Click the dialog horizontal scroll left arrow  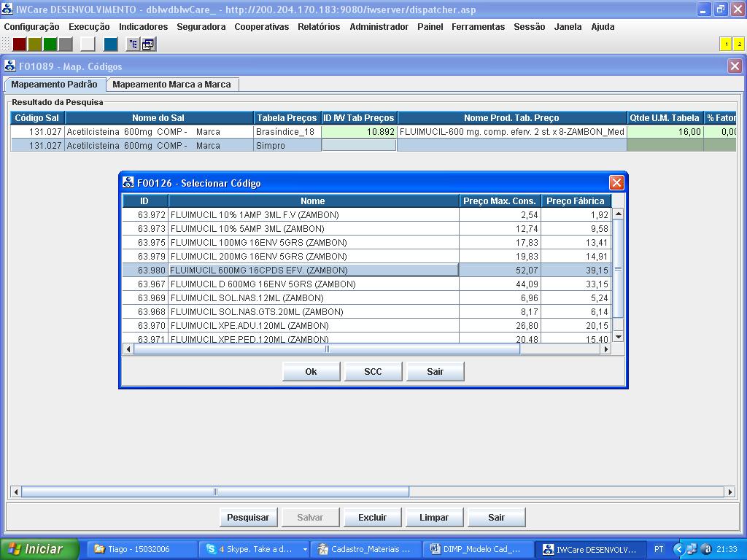128,349
